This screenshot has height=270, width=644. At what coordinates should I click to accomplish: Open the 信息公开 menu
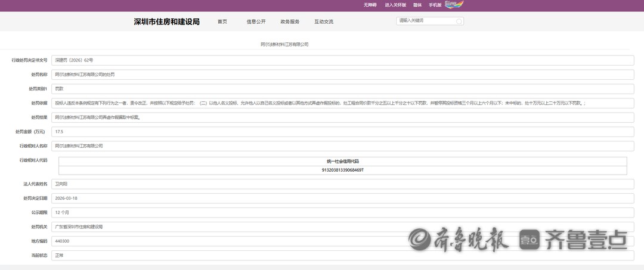[x=256, y=22]
